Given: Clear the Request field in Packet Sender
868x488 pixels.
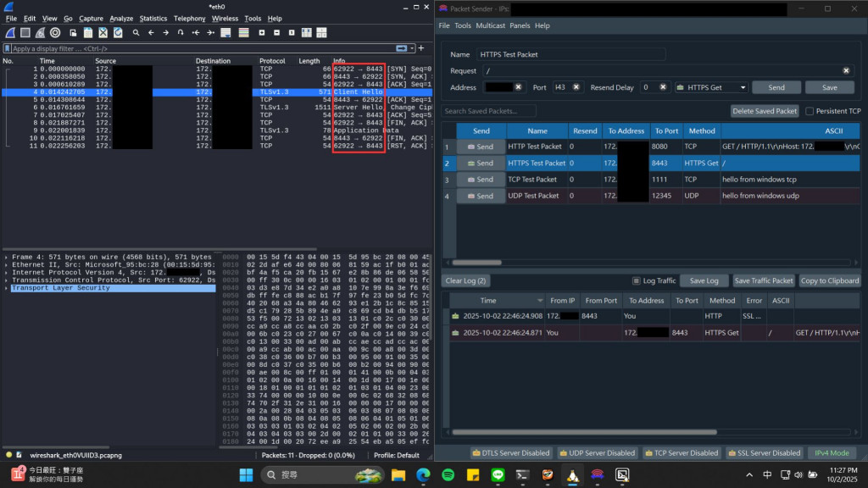Looking at the screenshot, I should tap(846, 71).
